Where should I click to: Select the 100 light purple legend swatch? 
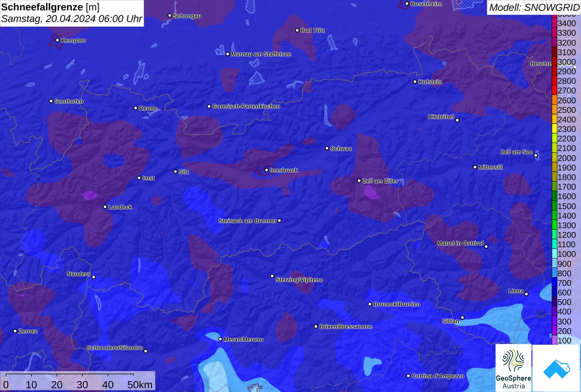(554, 341)
